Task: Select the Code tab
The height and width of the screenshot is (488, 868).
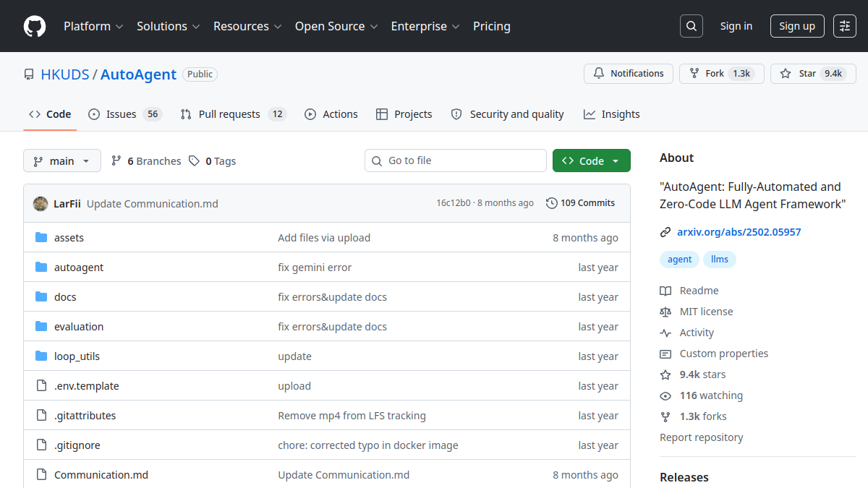Action: tap(50, 114)
